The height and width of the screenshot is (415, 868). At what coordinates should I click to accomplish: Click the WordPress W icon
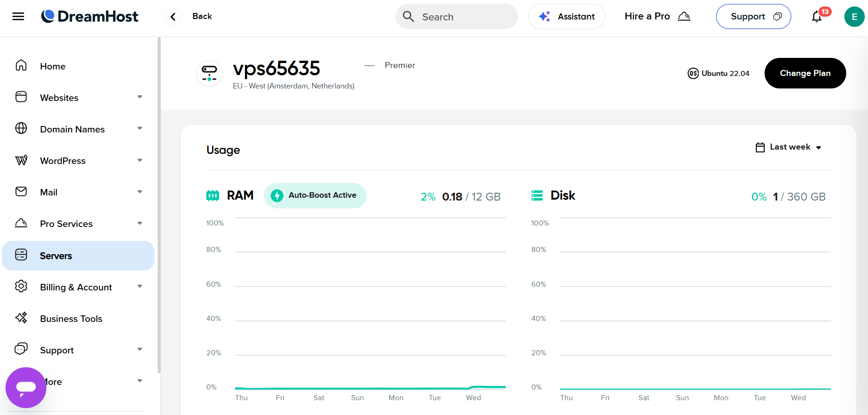point(21,160)
